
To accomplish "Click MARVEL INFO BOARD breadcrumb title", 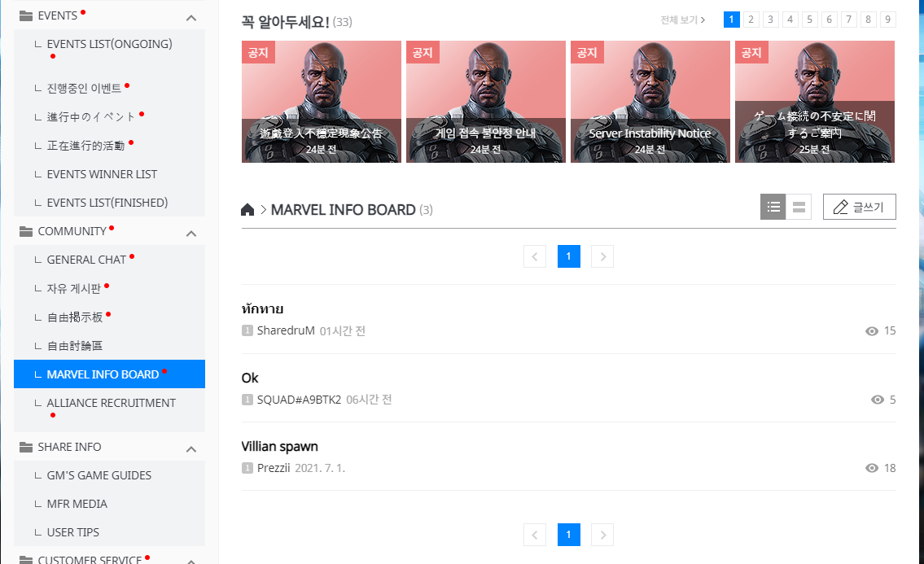I will (343, 210).
